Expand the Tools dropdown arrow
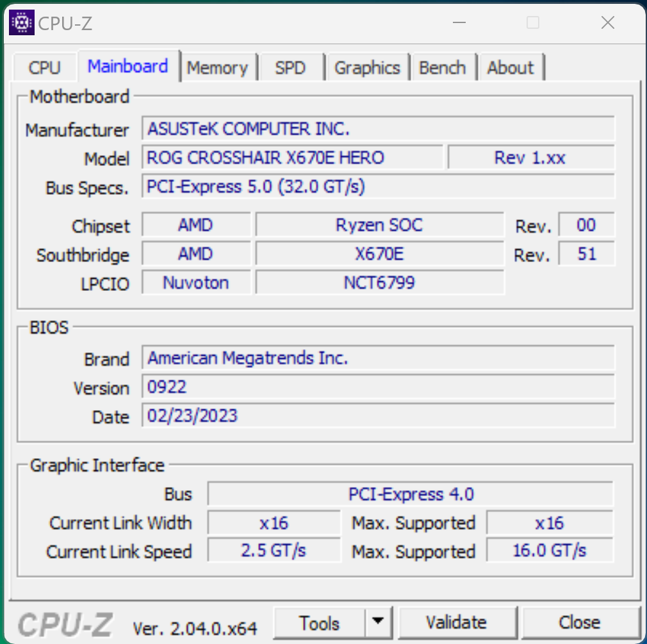 coord(378,623)
